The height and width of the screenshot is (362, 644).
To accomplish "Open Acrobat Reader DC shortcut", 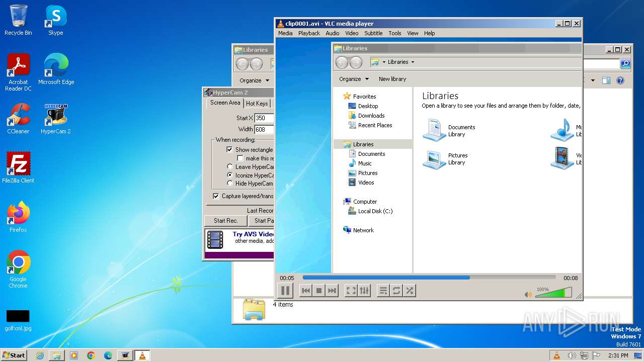I will pyautogui.click(x=18, y=73).
